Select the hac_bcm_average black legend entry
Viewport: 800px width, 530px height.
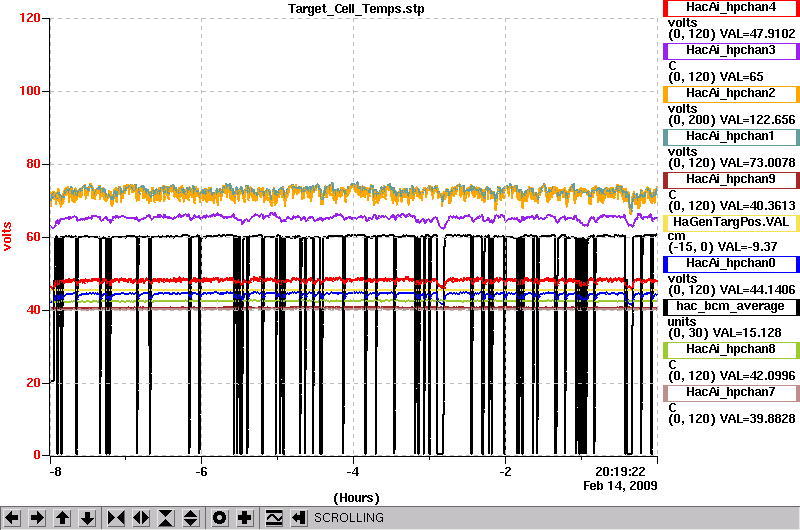[731, 306]
